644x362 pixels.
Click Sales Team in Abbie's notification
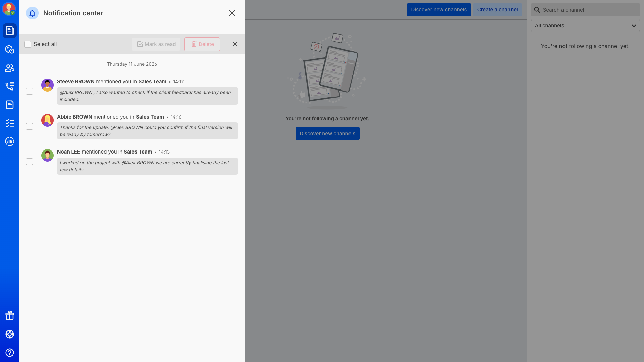coord(150,117)
